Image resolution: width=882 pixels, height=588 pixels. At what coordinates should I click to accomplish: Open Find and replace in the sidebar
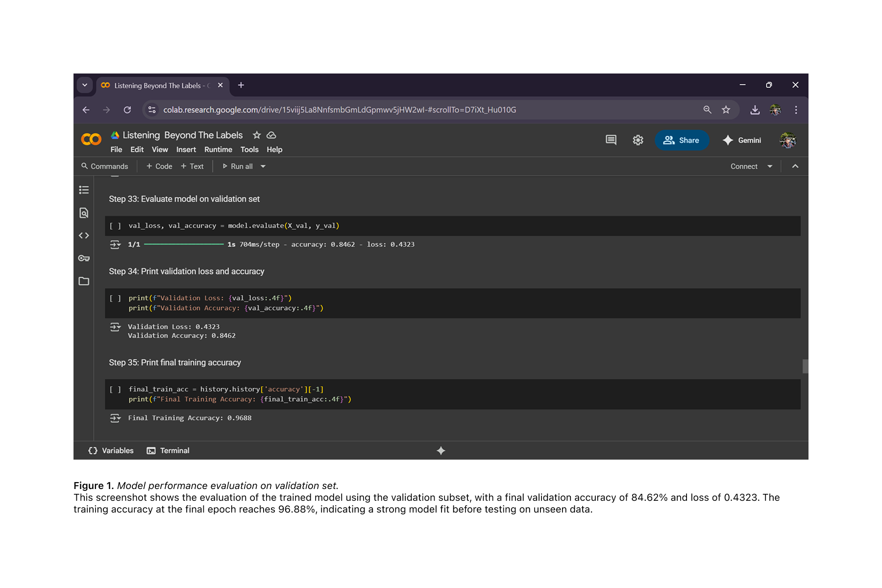click(84, 213)
